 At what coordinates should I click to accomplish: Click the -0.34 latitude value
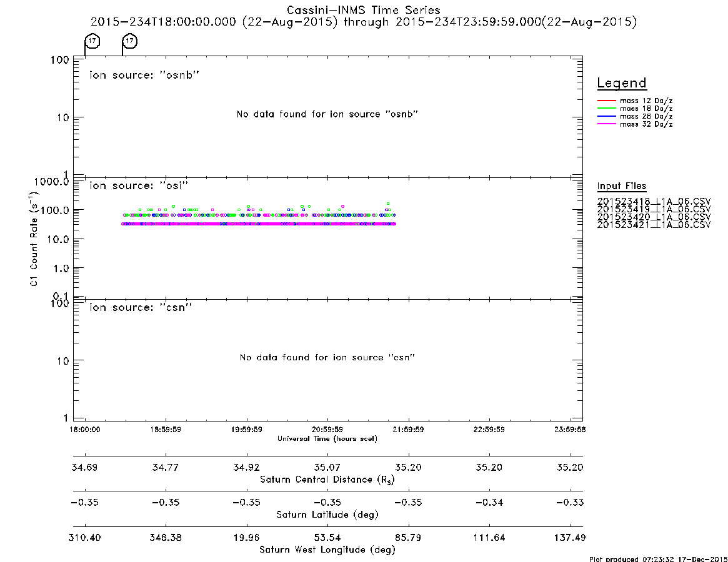click(x=489, y=503)
